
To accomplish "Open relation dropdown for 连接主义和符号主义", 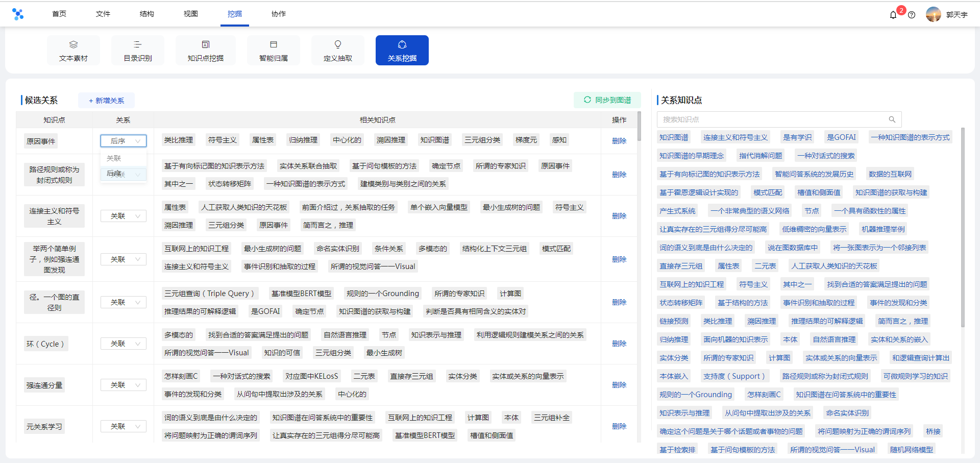I will [124, 216].
